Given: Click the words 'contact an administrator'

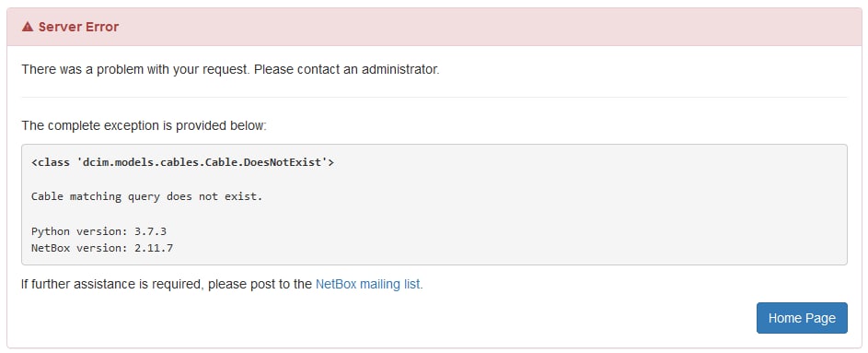Looking at the screenshot, I should [368, 70].
